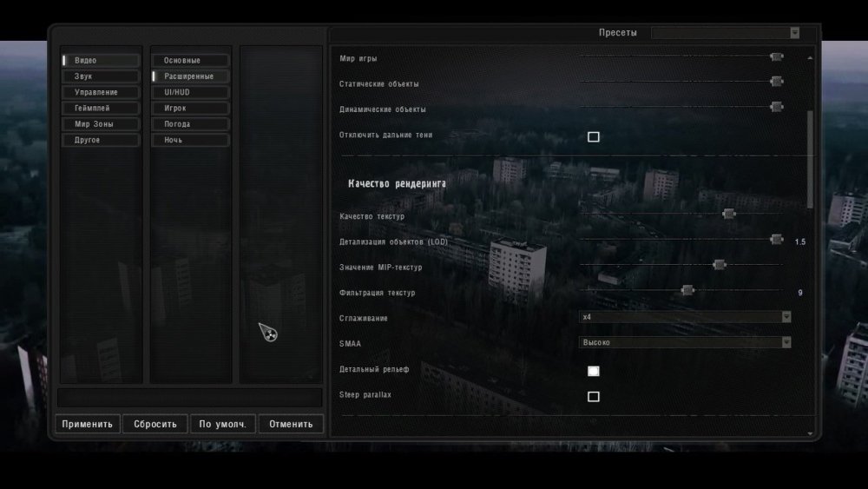Click the Качество текстур slider handle
This screenshot has width=868, height=489.
click(729, 214)
